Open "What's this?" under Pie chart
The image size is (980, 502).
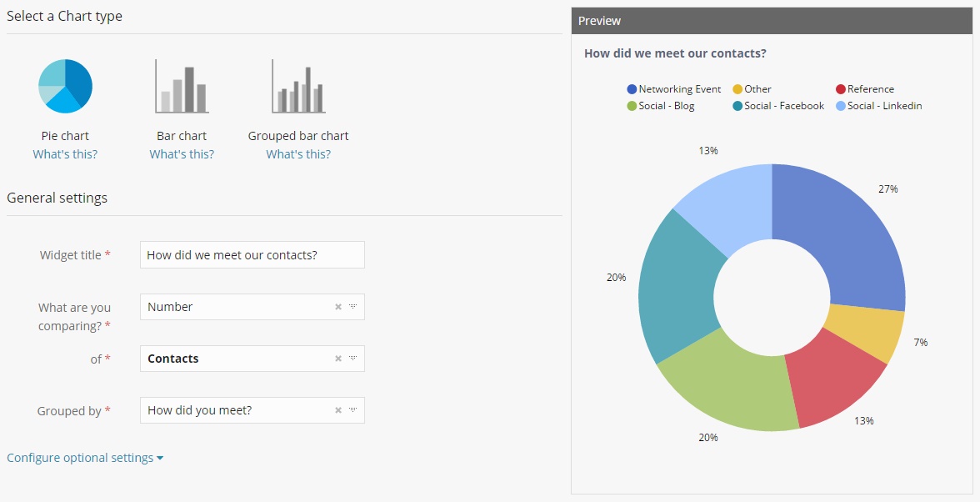click(65, 153)
